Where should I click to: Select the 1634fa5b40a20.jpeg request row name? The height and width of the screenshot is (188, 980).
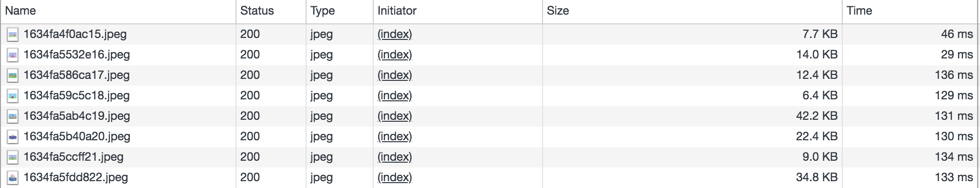pos(77,137)
